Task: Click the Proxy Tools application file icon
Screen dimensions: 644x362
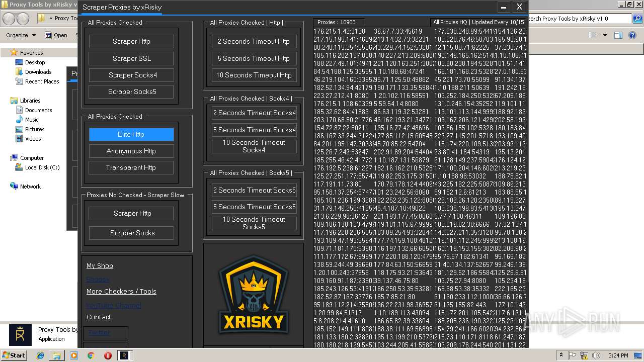Action: point(20,334)
